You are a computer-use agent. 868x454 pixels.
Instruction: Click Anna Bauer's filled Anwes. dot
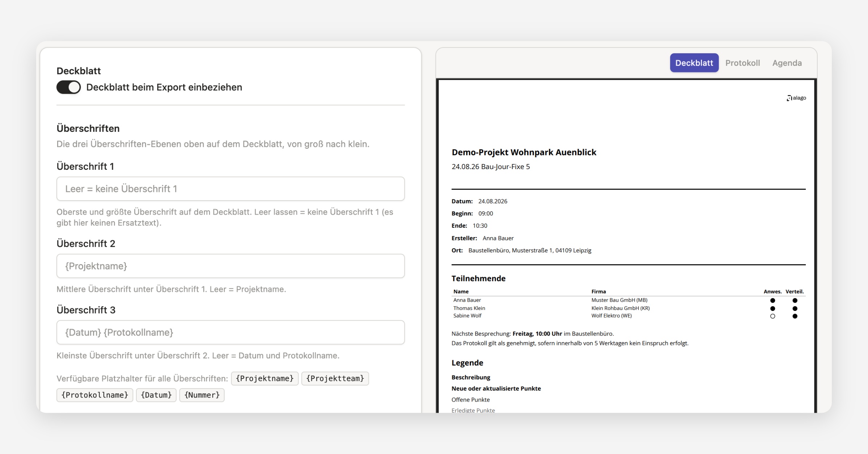(x=773, y=300)
